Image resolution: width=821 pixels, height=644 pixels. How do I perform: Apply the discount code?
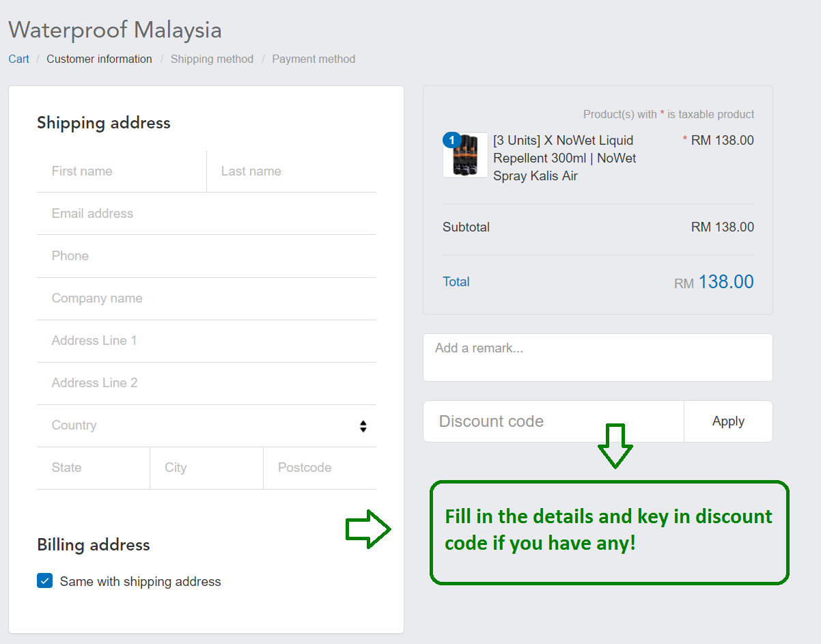click(728, 421)
